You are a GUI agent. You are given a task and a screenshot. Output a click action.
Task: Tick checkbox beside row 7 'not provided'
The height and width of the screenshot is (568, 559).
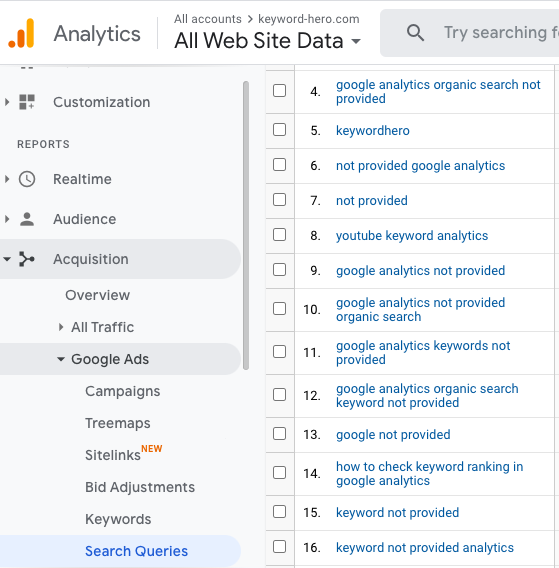279,200
